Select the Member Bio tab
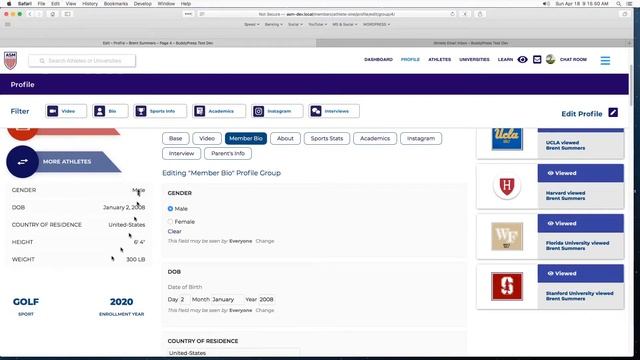 (246, 138)
